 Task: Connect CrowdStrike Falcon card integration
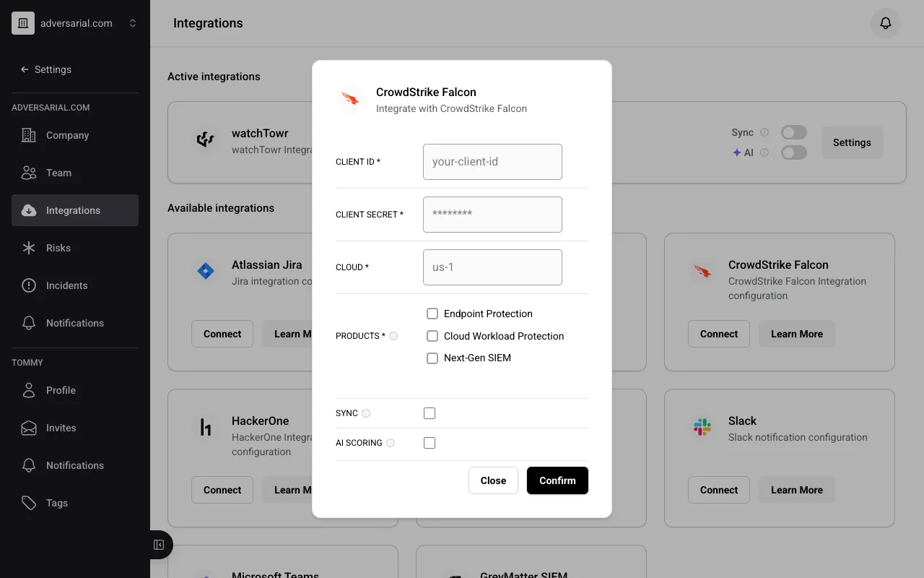[719, 334]
